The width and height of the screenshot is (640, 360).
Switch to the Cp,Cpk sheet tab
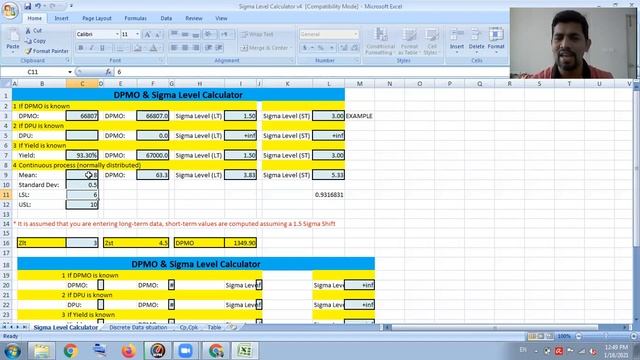point(189,327)
